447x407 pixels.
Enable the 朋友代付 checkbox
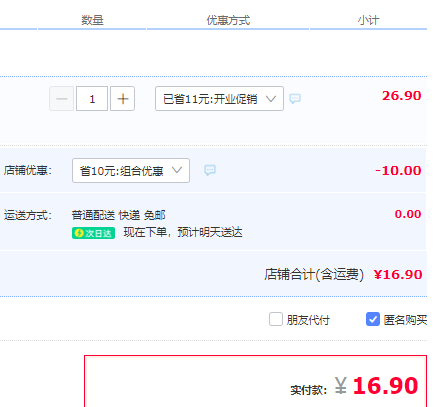click(x=276, y=319)
